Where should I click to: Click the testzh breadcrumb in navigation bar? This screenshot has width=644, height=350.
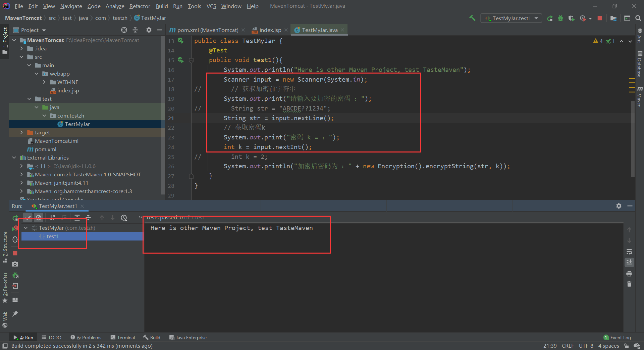coord(120,18)
